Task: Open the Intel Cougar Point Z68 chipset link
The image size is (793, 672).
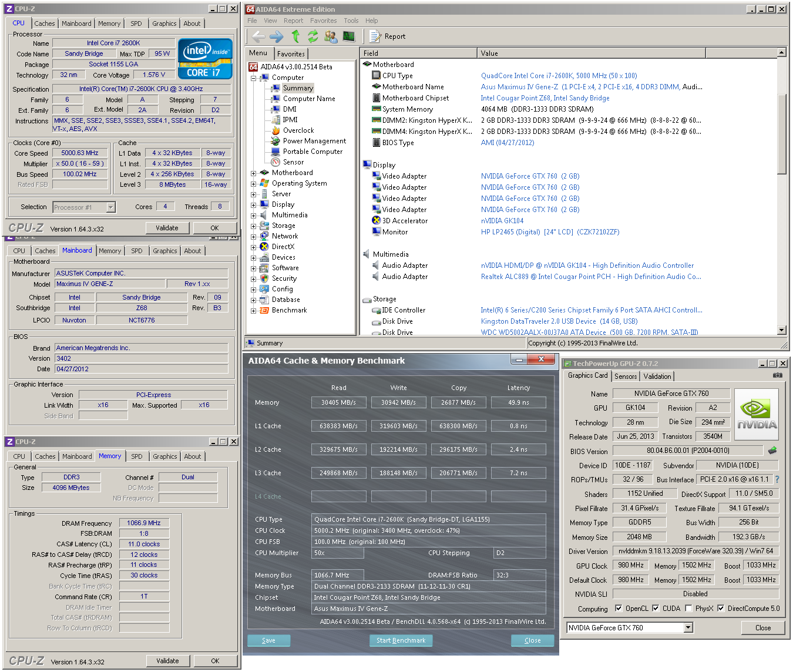Action: (x=545, y=98)
